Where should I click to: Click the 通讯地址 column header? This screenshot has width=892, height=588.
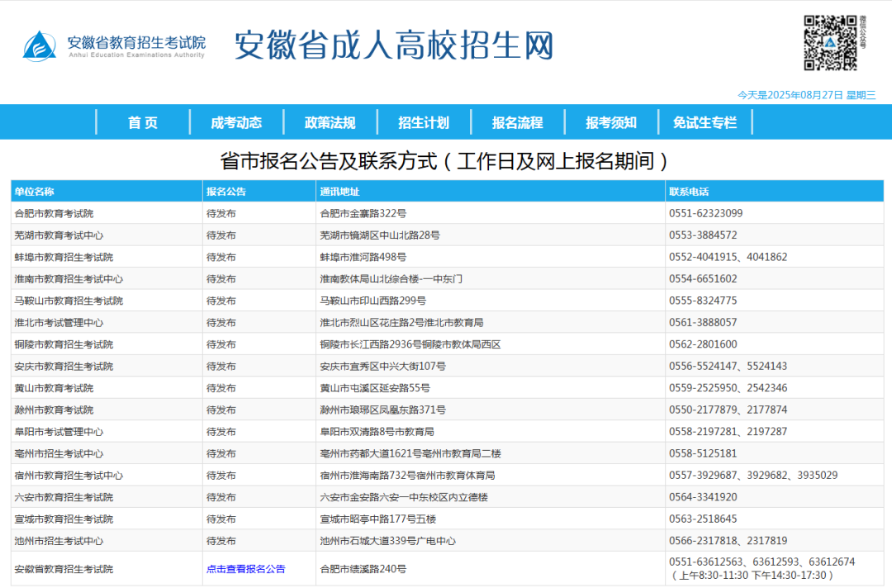coord(339,192)
